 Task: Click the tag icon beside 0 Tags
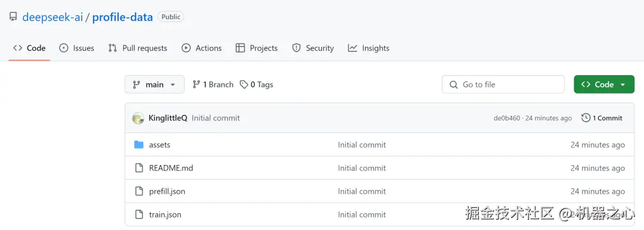(x=244, y=85)
